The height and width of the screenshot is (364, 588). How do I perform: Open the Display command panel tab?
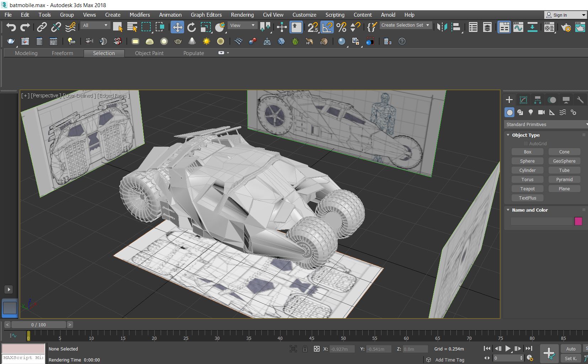click(x=566, y=100)
